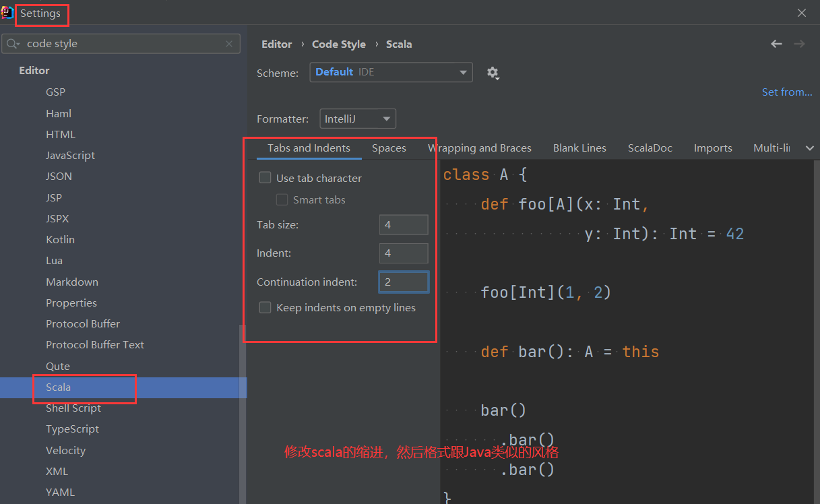820x504 pixels.
Task: Close the Settings dialog
Action: pyautogui.click(x=801, y=13)
